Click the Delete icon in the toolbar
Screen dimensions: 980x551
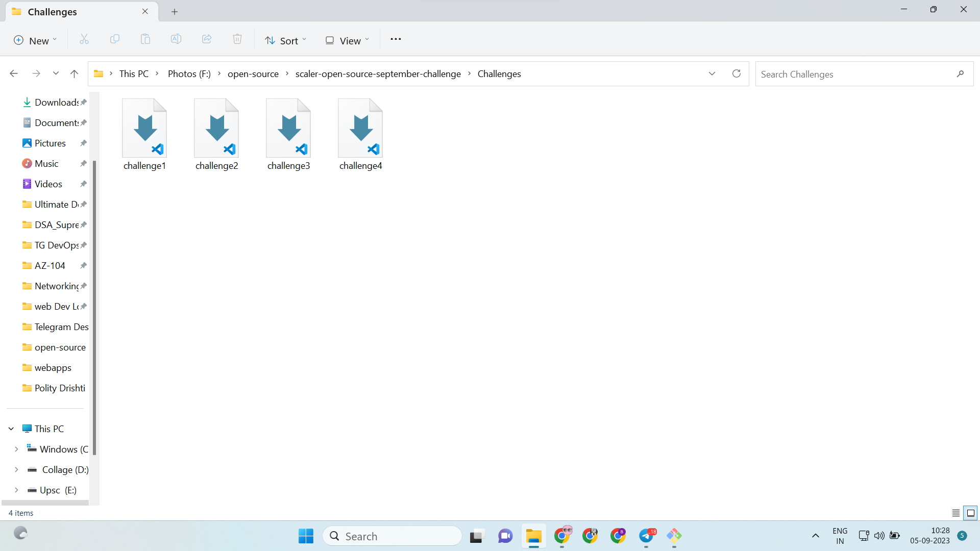237,39
